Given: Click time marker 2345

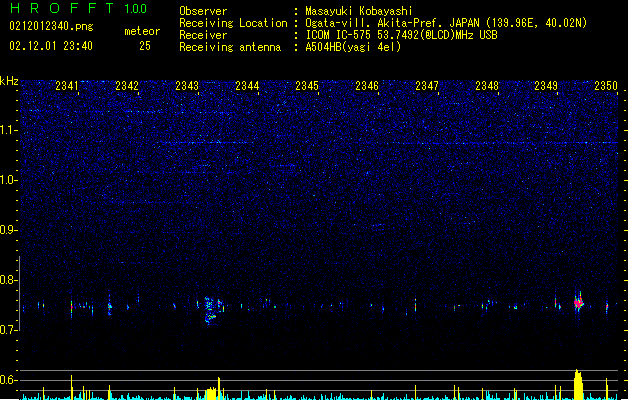Looking at the screenshot, I should [x=307, y=86].
